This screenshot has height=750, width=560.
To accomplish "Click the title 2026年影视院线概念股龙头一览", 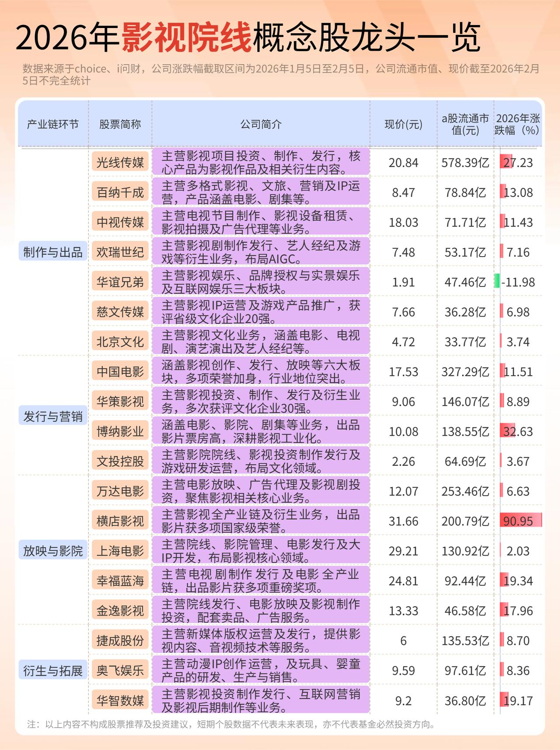I will [248, 37].
